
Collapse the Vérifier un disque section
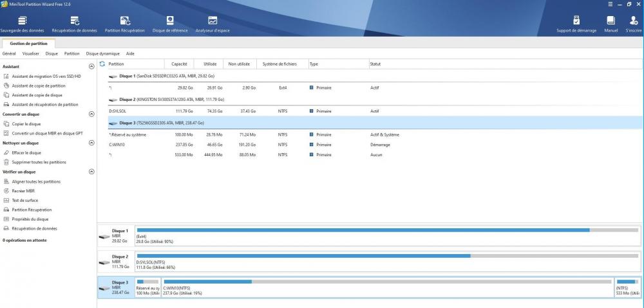91,172
